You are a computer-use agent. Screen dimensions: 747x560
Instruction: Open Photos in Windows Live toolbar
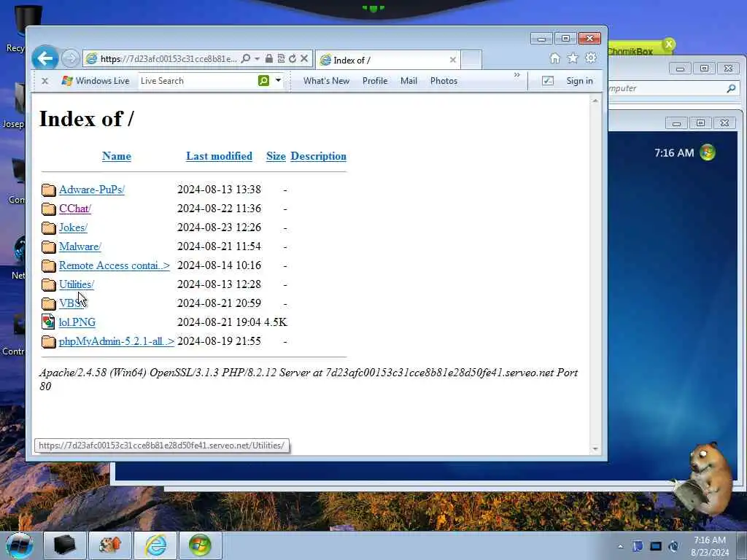[444, 81]
